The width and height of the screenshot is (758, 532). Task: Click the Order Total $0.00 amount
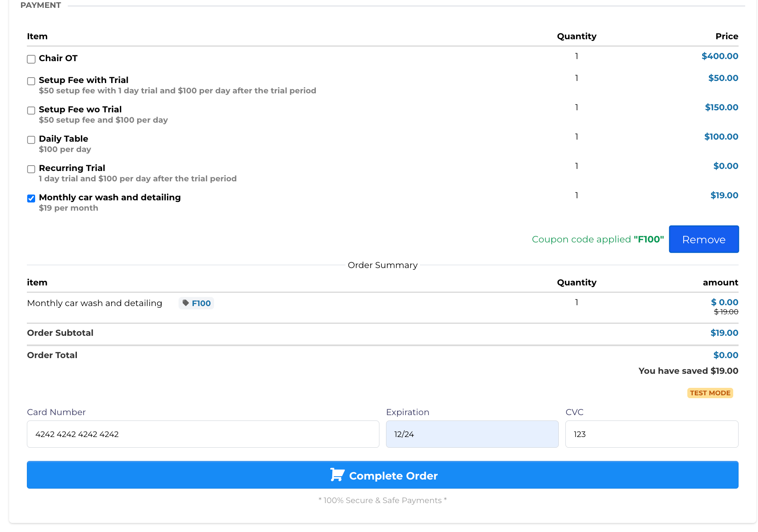coord(725,355)
